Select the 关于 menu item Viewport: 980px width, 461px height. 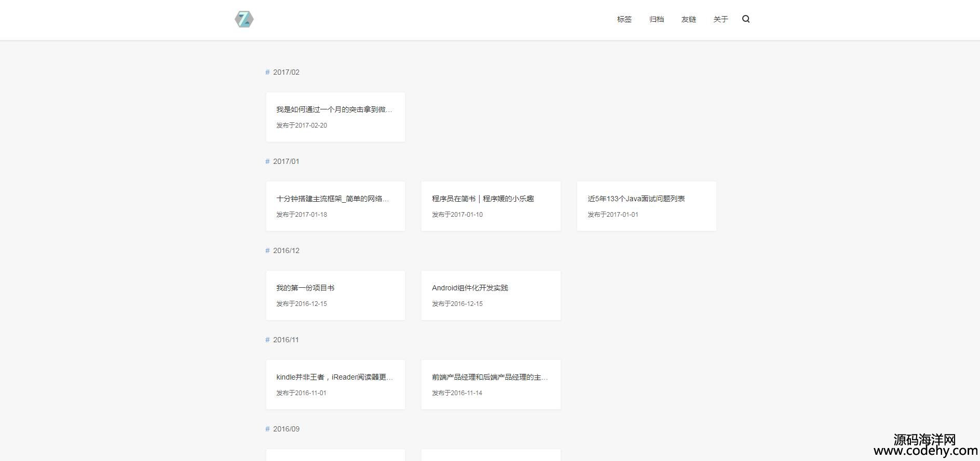721,19
